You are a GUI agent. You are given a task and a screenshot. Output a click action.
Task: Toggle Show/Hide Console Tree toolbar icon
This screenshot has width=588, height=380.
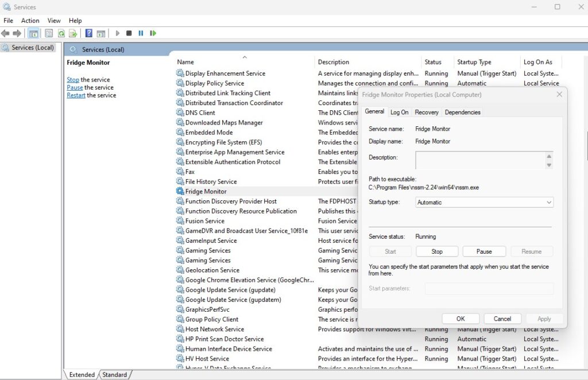(x=34, y=33)
